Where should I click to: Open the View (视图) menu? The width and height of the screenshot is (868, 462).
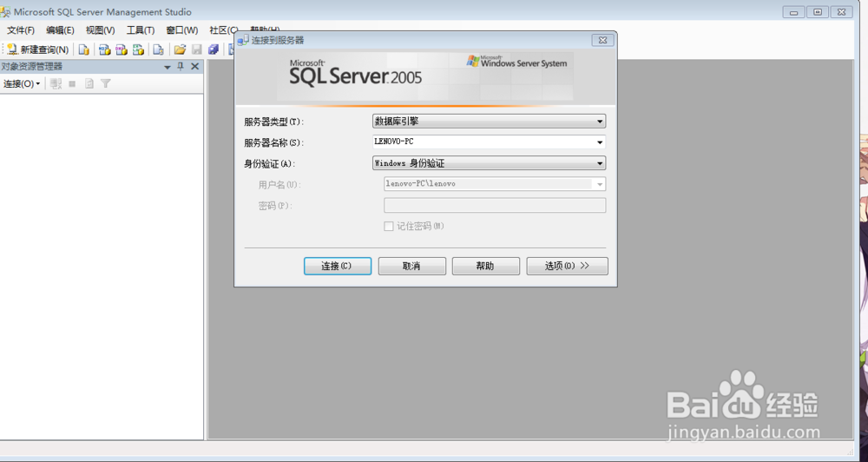point(100,30)
